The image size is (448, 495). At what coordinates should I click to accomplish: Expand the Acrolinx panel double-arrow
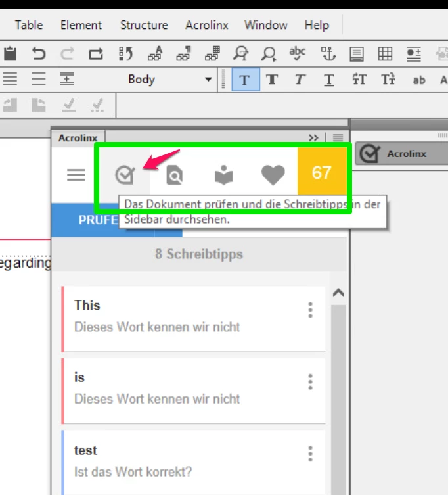(313, 138)
